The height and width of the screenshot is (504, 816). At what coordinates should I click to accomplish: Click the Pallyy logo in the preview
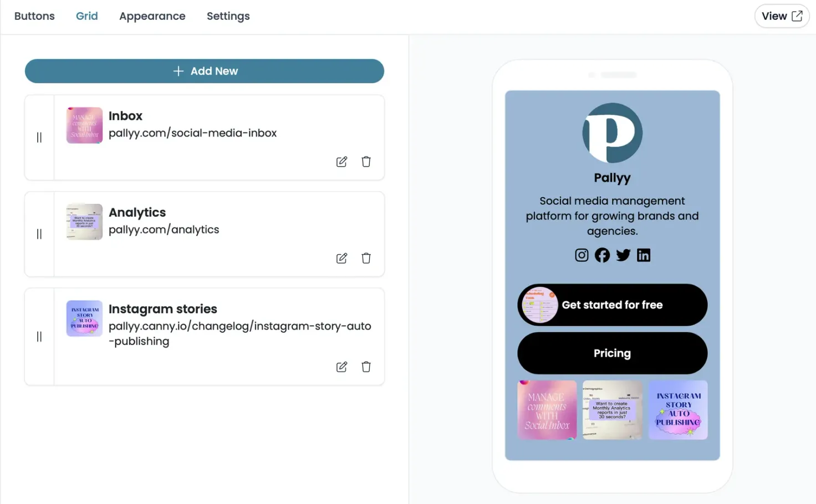(613, 133)
